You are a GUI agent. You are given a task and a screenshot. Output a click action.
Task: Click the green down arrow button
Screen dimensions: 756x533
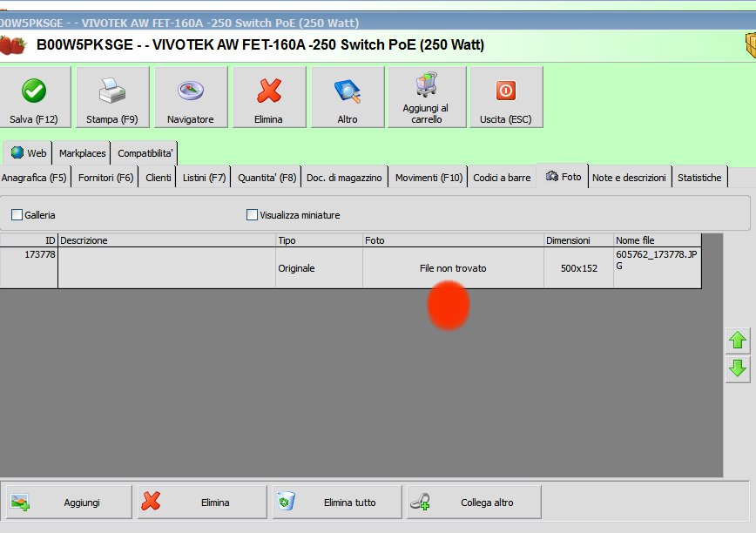pyautogui.click(x=738, y=369)
